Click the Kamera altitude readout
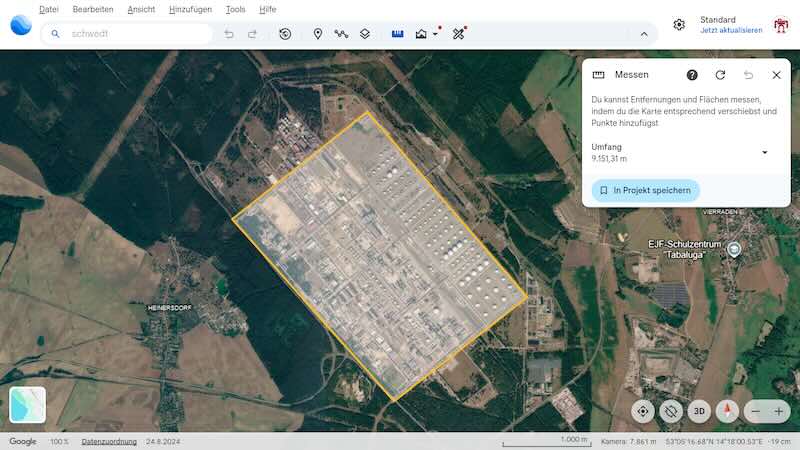The image size is (800, 450). pyautogui.click(x=629, y=441)
